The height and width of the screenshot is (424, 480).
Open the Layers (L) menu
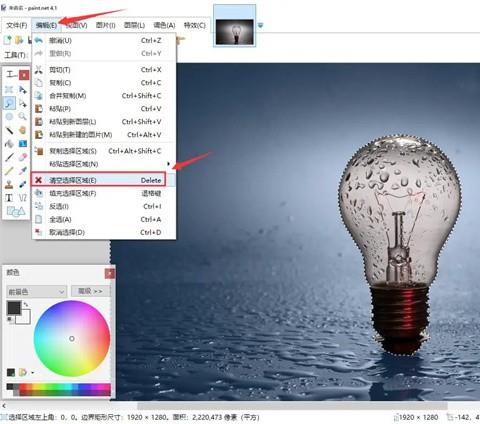click(x=134, y=25)
